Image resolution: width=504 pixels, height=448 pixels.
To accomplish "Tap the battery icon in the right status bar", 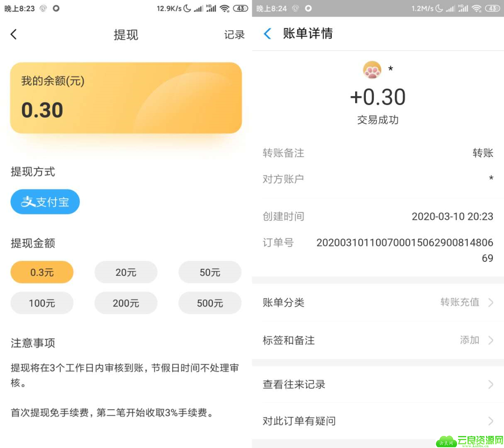I will 492,8.
